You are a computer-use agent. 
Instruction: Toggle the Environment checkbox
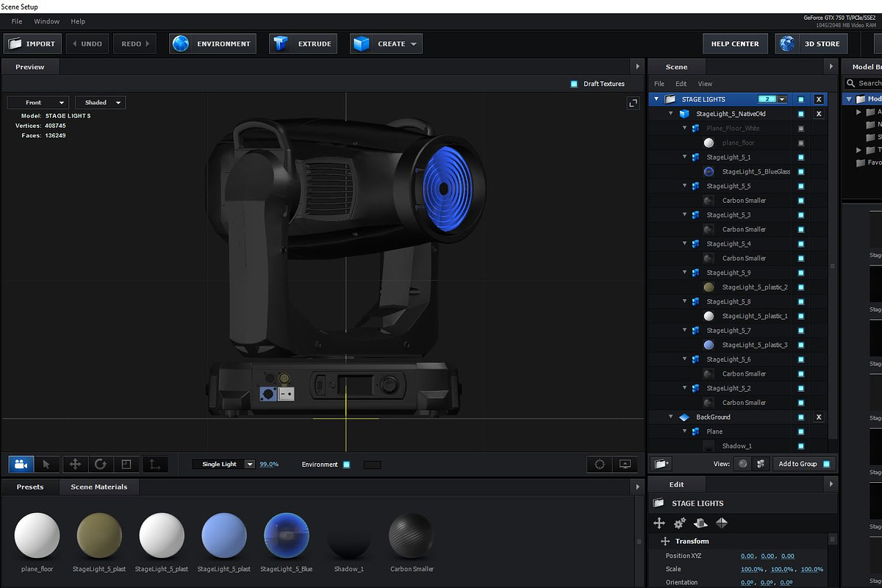347,465
